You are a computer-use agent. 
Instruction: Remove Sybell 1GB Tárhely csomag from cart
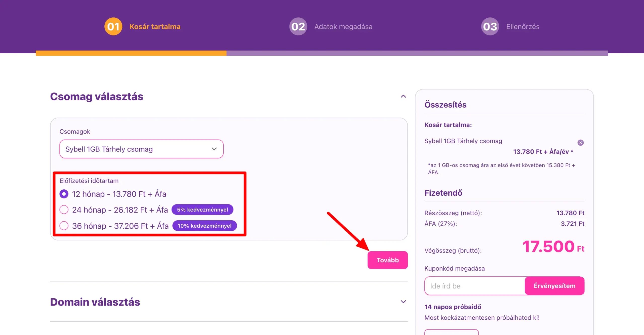click(580, 143)
